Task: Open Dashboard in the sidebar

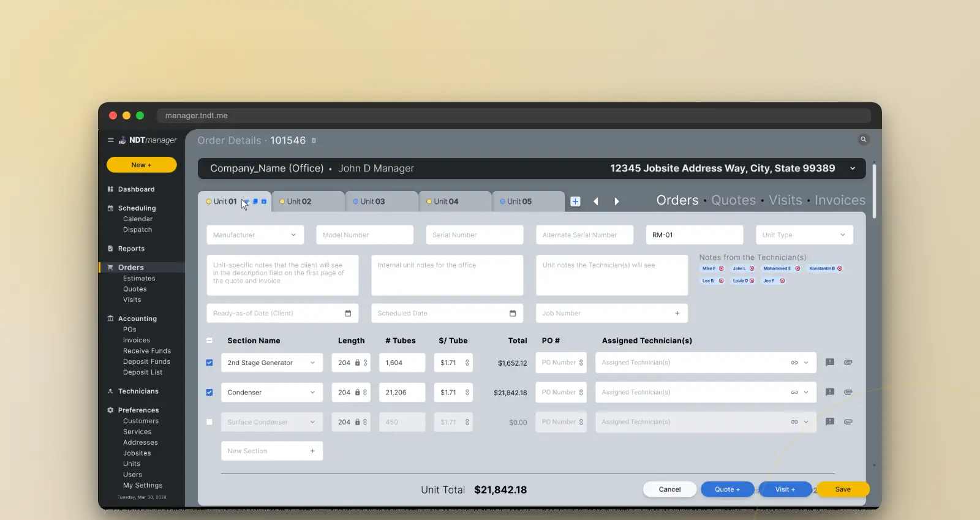Action: [136, 190]
